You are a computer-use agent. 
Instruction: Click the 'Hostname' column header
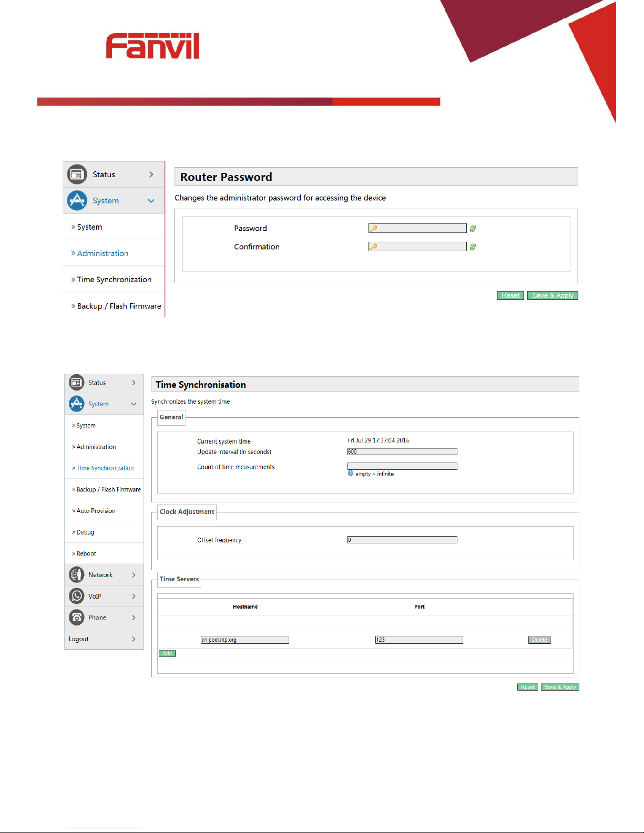[x=246, y=606]
